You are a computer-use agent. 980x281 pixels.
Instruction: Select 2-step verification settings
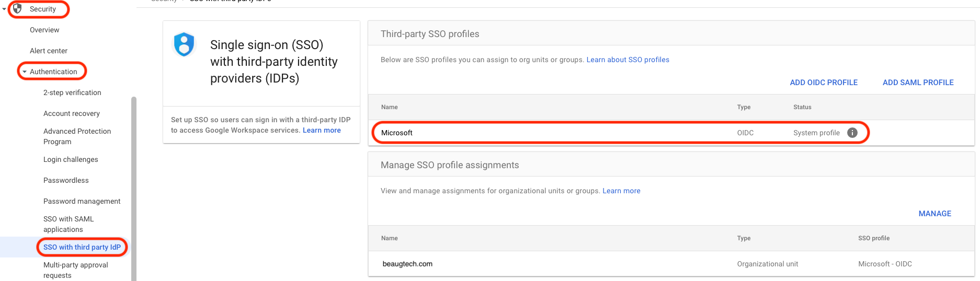click(72, 92)
